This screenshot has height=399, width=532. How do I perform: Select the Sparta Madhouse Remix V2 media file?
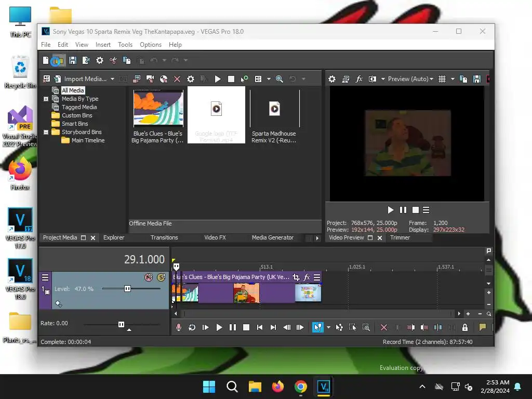tap(274, 116)
